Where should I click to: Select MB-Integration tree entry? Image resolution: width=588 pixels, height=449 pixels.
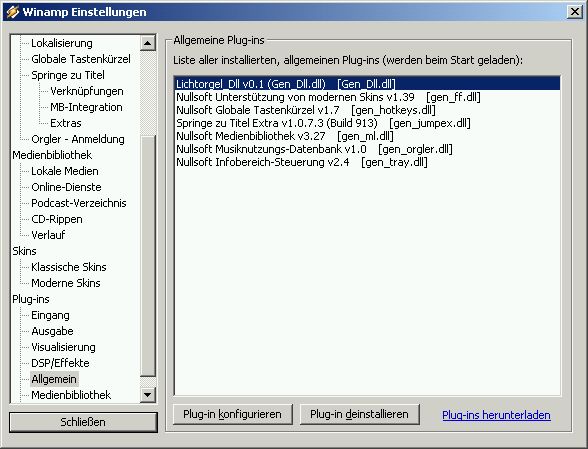pos(86,107)
